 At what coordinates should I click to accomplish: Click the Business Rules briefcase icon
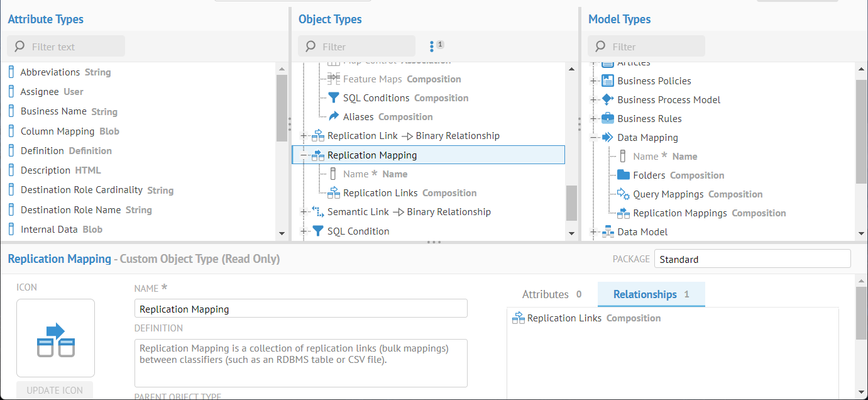[608, 118]
